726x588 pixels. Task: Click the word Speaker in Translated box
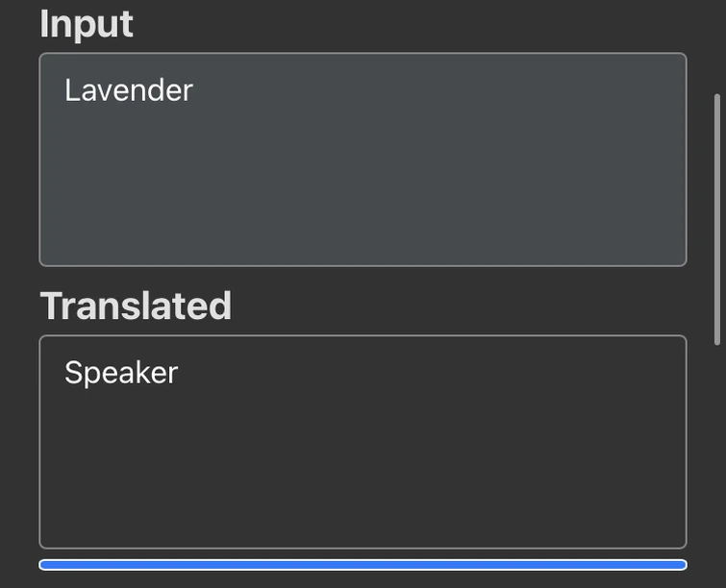click(120, 373)
